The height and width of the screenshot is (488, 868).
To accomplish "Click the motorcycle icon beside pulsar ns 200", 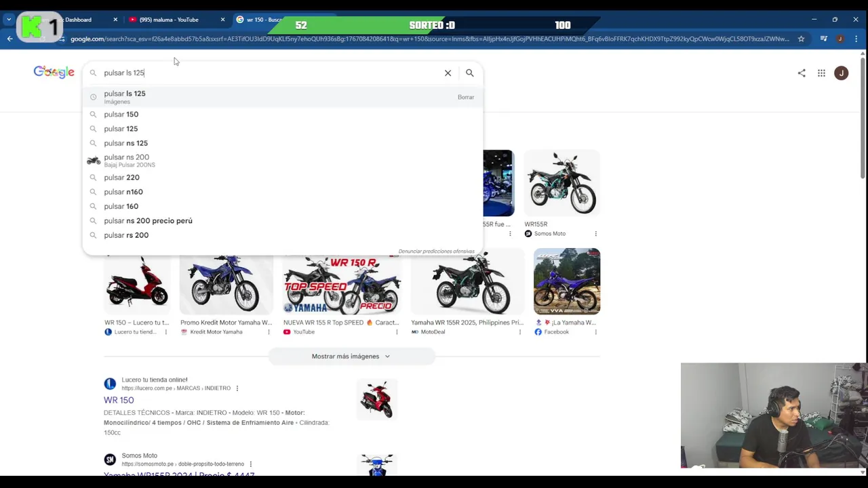I will [94, 161].
